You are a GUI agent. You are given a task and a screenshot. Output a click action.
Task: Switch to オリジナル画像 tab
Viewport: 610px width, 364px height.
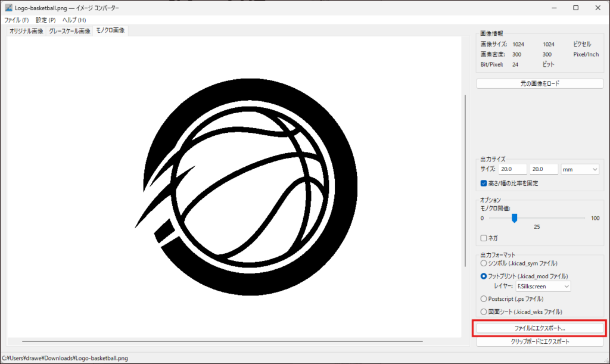tap(26, 31)
